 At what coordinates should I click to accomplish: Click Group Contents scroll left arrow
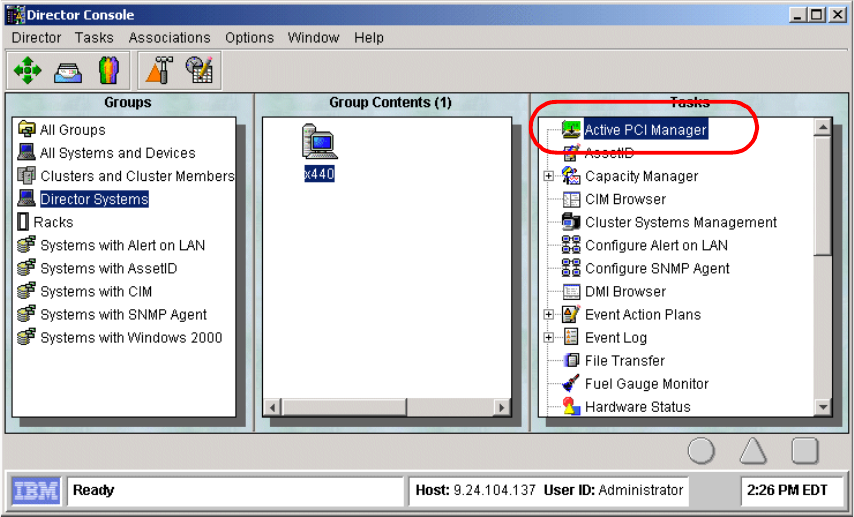pos(272,407)
